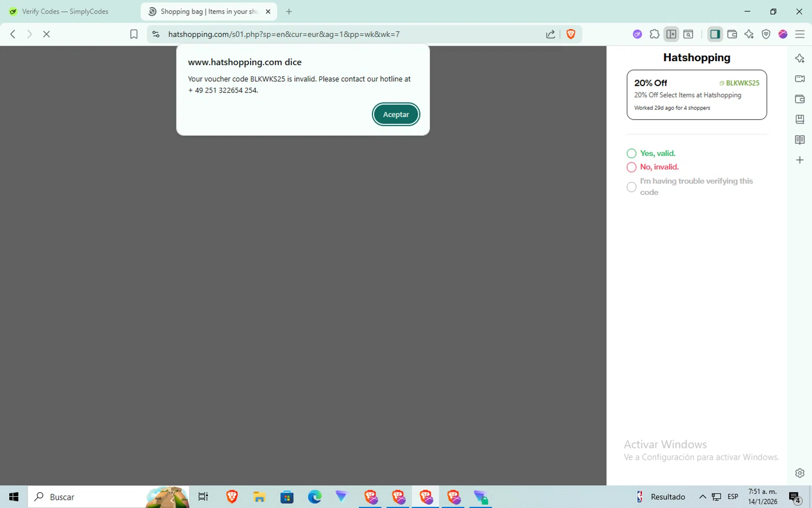This screenshot has height=508, width=812.
Task: Click 'Worked 29d ago for 4 shoppers' text
Action: (672, 108)
